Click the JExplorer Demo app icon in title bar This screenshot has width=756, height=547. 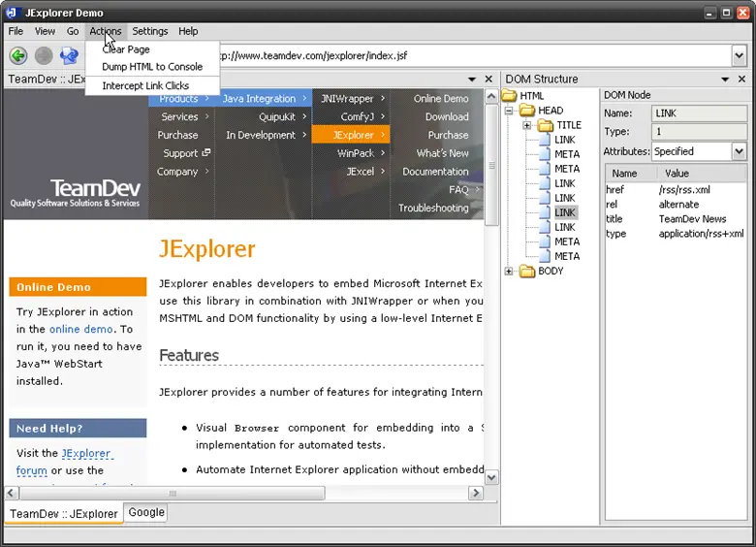12,13
